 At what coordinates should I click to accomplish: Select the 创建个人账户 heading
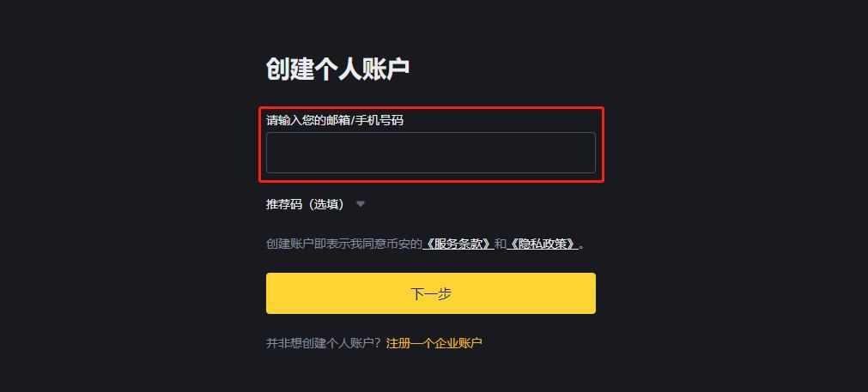coord(337,69)
